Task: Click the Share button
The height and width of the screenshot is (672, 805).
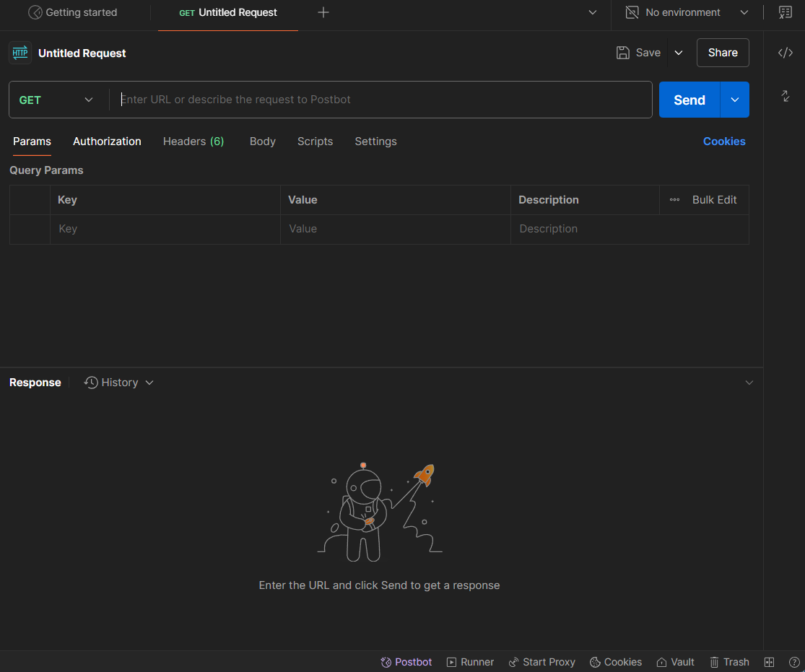Action: tap(722, 53)
